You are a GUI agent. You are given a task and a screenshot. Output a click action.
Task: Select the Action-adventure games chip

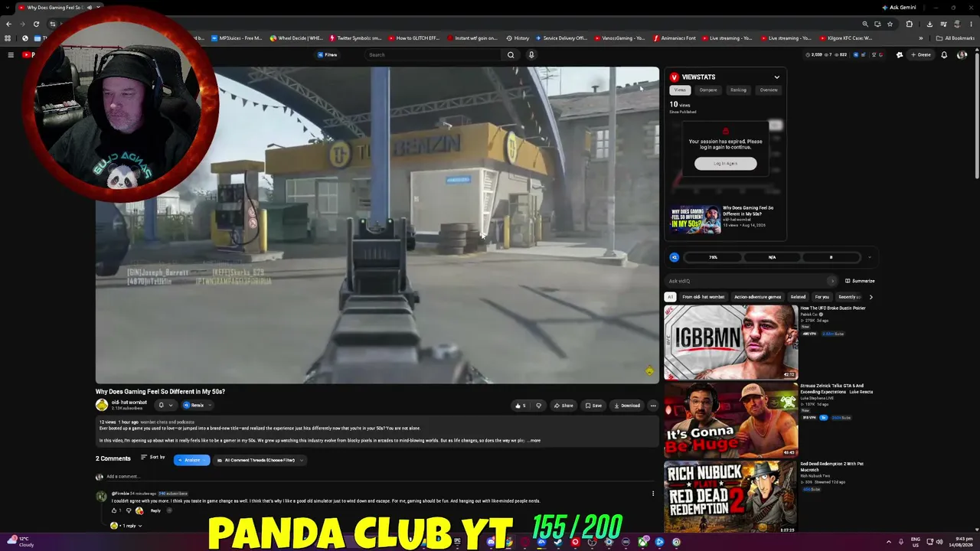[757, 297]
